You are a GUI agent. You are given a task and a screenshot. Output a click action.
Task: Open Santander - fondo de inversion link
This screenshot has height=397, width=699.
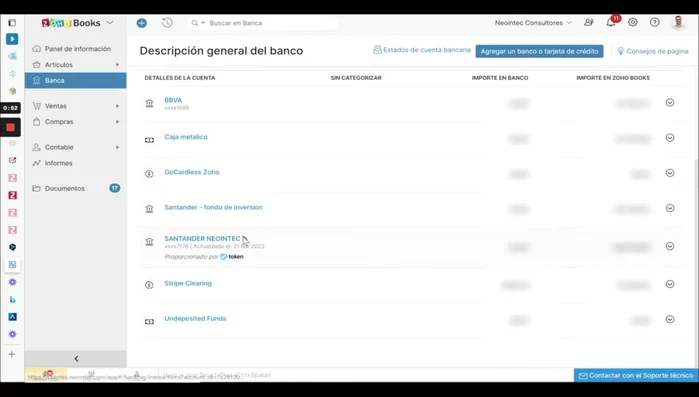[214, 207]
